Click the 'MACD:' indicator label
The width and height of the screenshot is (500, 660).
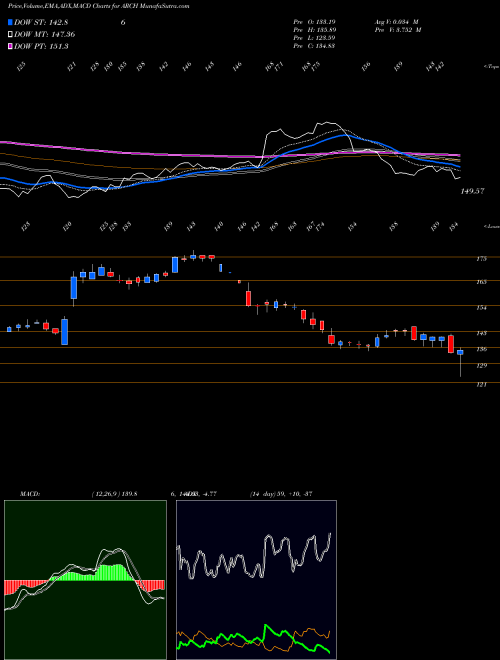[29, 494]
